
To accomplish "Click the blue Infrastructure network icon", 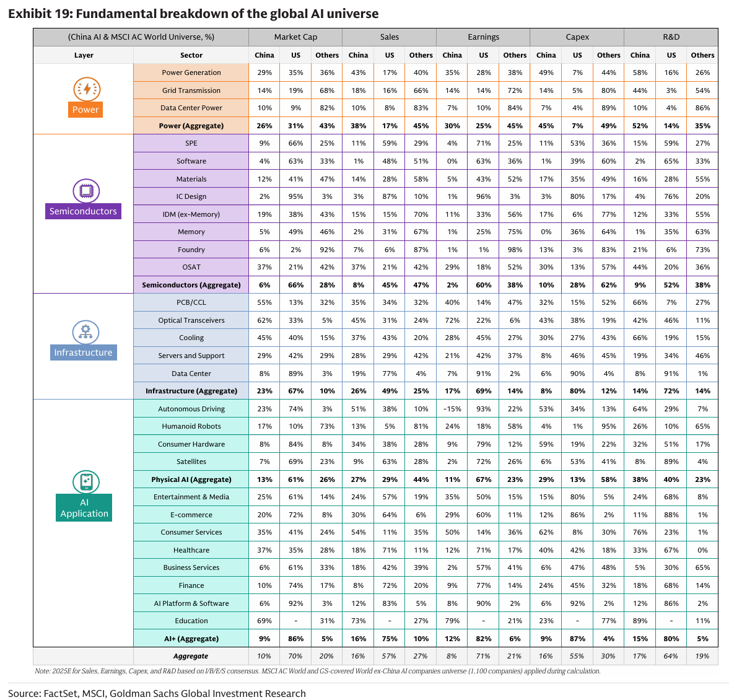I will [x=85, y=332].
